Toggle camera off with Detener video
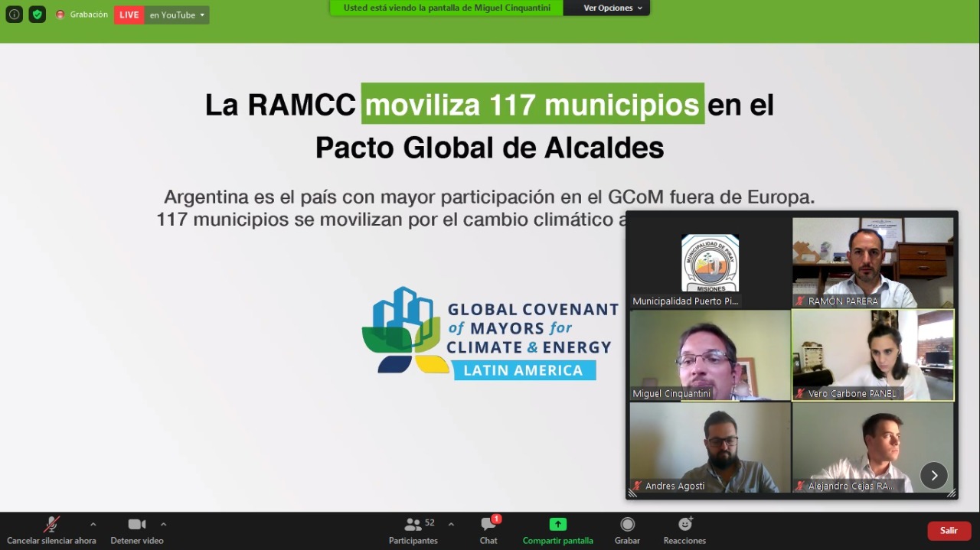The width and height of the screenshot is (980, 550). coord(137,531)
